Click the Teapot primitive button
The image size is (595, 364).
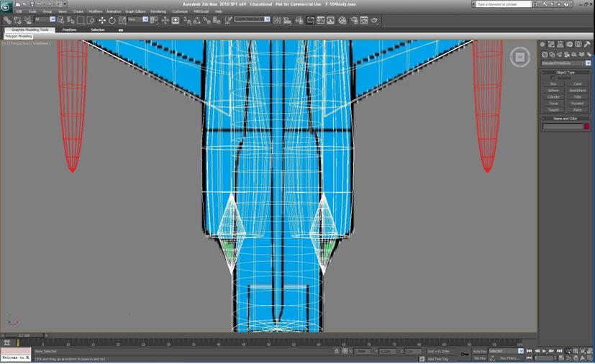(553, 109)
